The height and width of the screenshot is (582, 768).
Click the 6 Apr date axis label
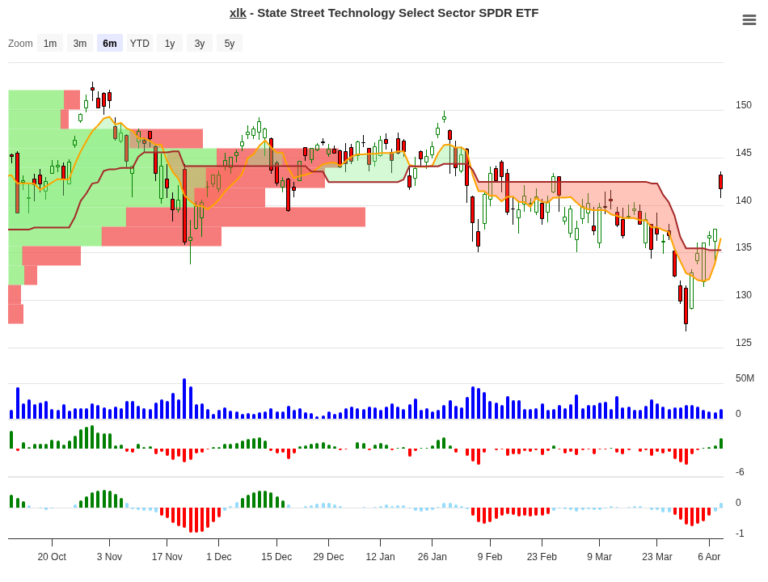point(709,557)
